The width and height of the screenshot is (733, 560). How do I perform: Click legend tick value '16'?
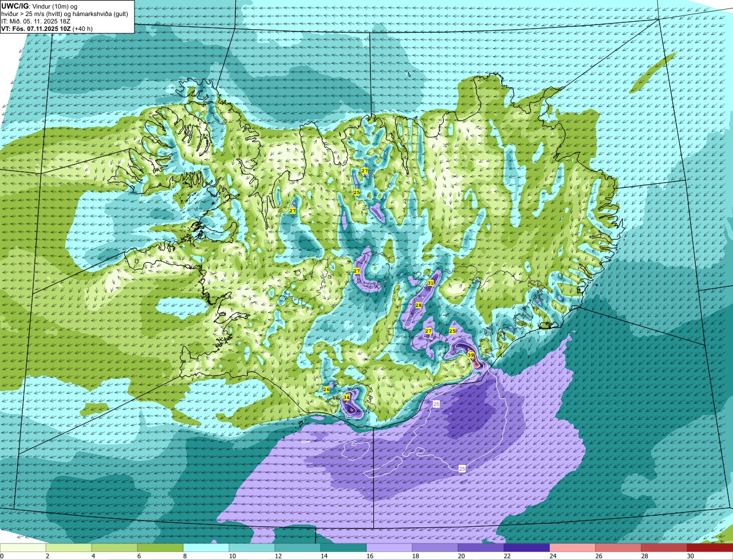[369, 556]
